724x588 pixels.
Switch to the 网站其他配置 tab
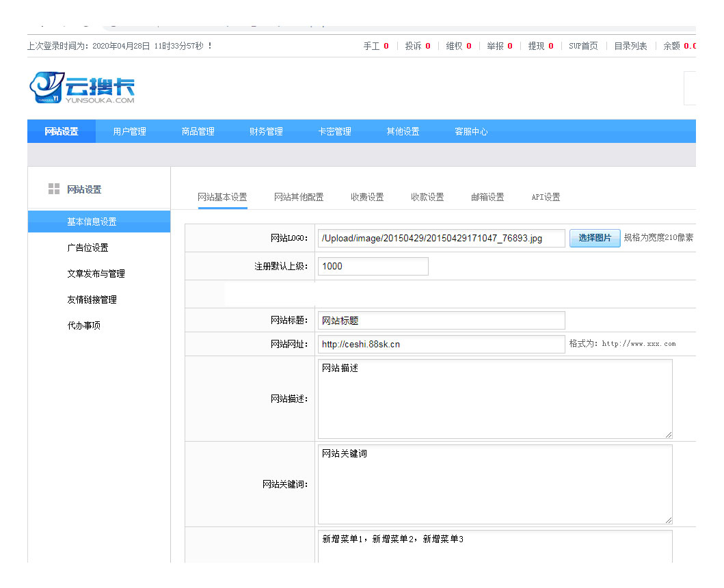[x=299, y=197]
